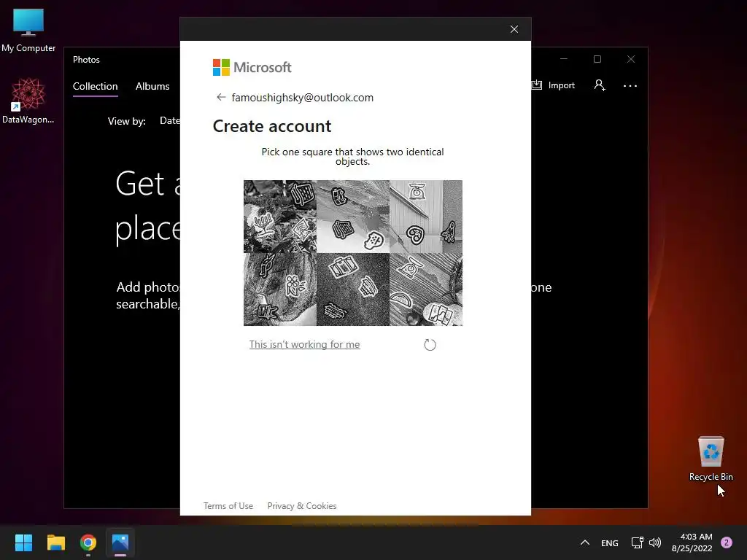
Task: Switch to Albums tab in Photos
Action: tap(152, 86)
